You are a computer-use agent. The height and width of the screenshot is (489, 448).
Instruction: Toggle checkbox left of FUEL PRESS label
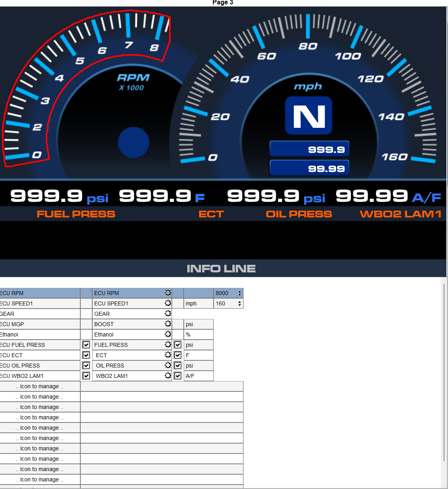point(86,345)
